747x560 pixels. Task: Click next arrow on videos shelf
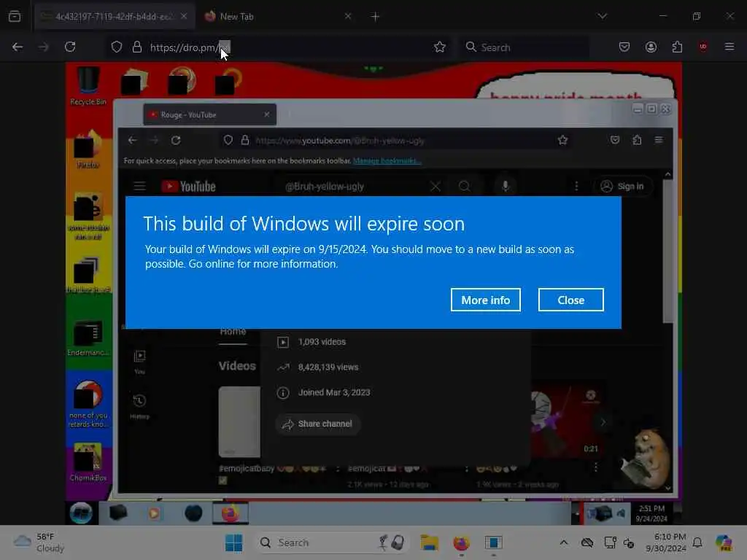point(603,422)
